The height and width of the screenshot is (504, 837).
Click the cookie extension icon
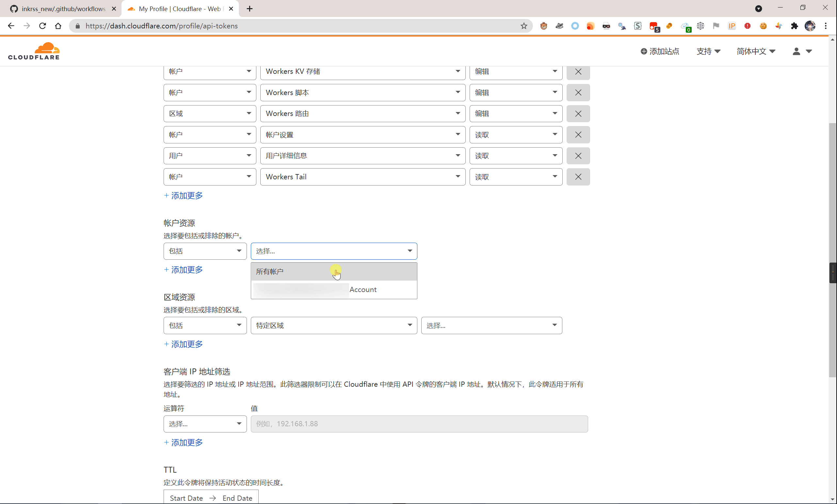pos(763,26)
